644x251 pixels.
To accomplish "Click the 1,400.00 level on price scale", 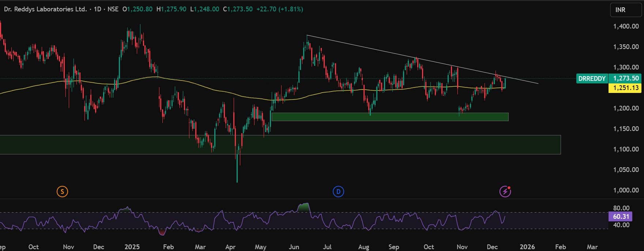I will point(626,26).
